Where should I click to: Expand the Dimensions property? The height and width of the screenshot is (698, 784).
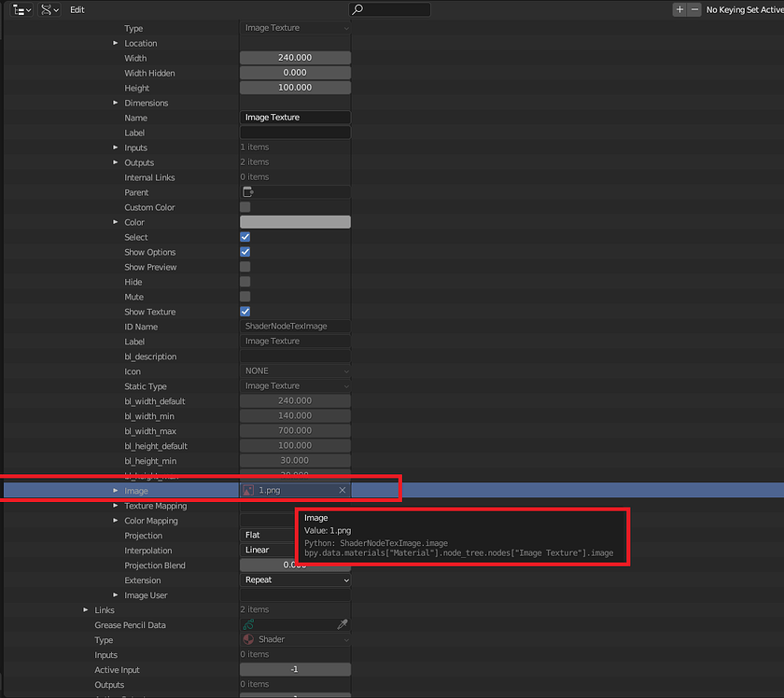click(x=116, y=103)
